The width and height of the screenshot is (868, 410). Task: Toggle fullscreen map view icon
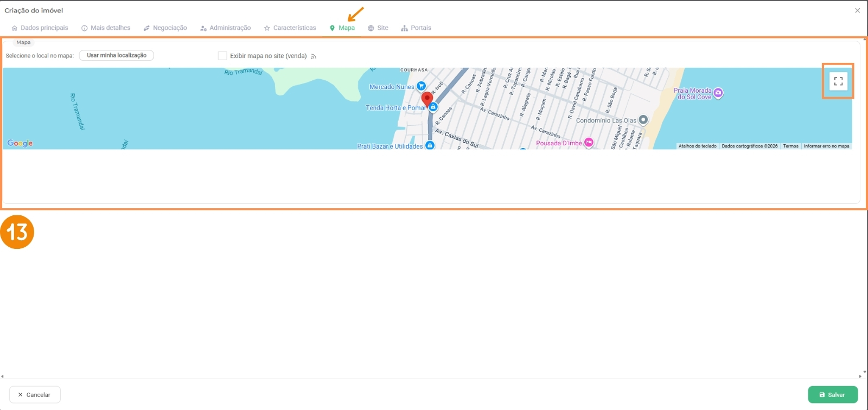tap(838, 81)
